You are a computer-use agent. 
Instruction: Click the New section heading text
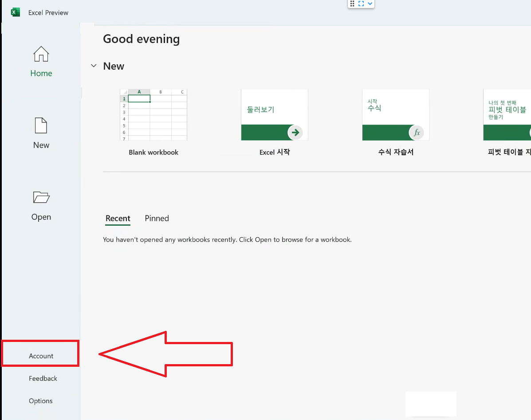coord(114,66)
